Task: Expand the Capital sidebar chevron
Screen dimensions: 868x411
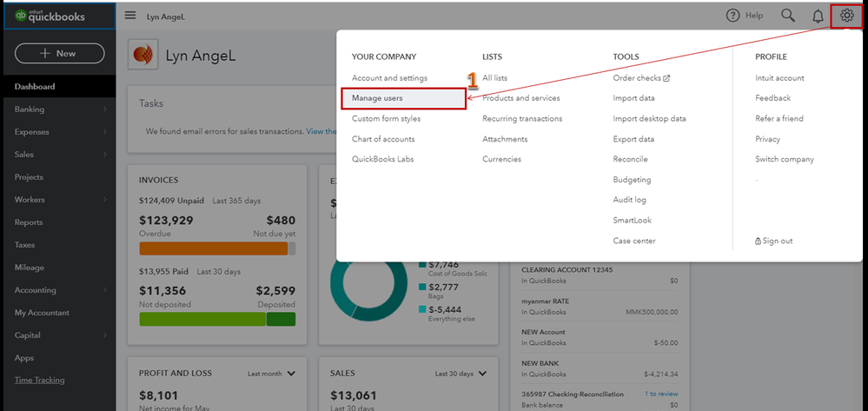Action: click(104, 335)
